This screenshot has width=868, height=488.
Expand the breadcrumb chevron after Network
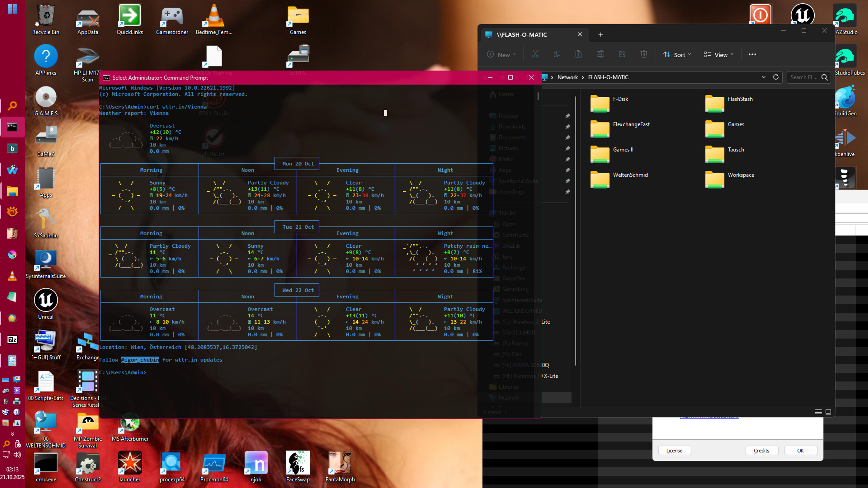tap(583, 77)
